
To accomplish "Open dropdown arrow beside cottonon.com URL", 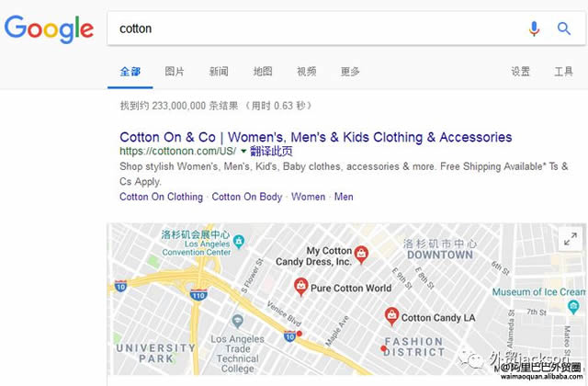I will coord(243,151).
